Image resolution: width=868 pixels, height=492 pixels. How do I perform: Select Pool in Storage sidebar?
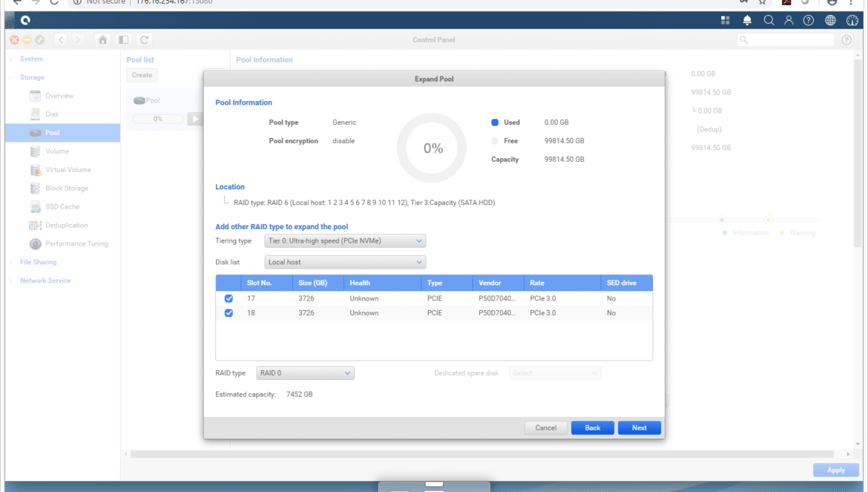point(62,133)
